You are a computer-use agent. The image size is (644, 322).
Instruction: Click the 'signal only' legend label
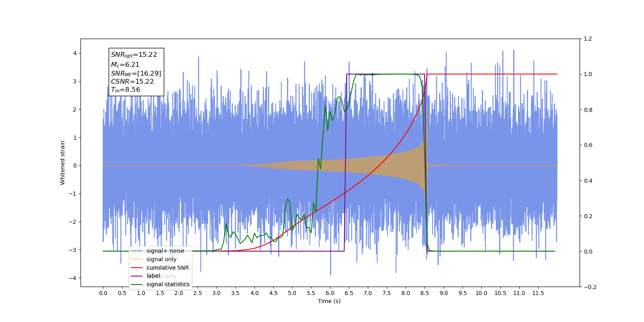[161, 259]
